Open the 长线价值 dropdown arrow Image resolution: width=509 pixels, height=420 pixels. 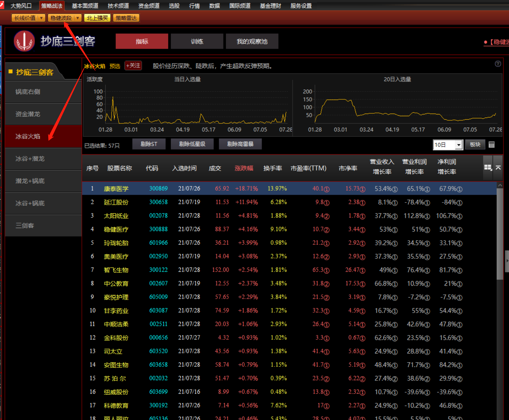41,18
